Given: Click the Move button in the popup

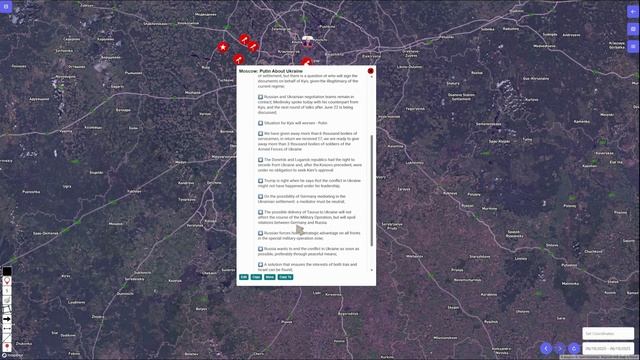Looking at the screenshot, I should pos(270,277).
